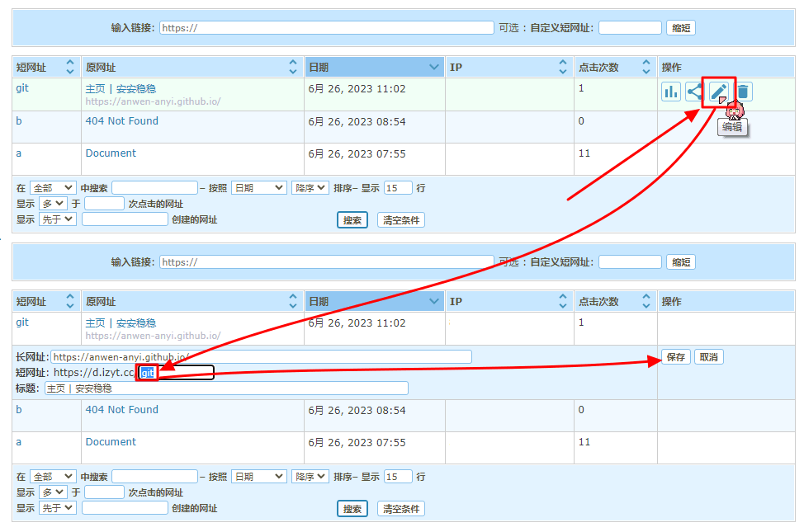Viewport: 804px width, 532px height.
Task: Click 清空条件 in the upper search panel
Action: [400, 220]
